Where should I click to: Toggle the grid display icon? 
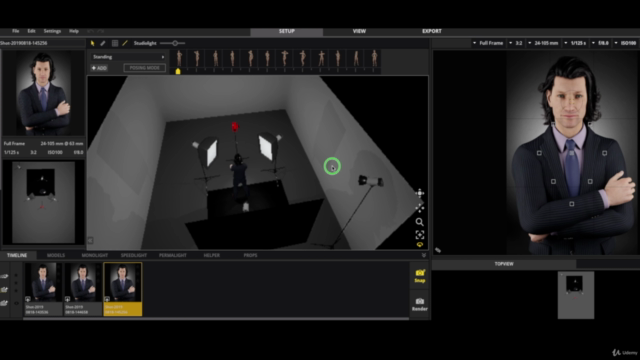(x=115, y=43)
